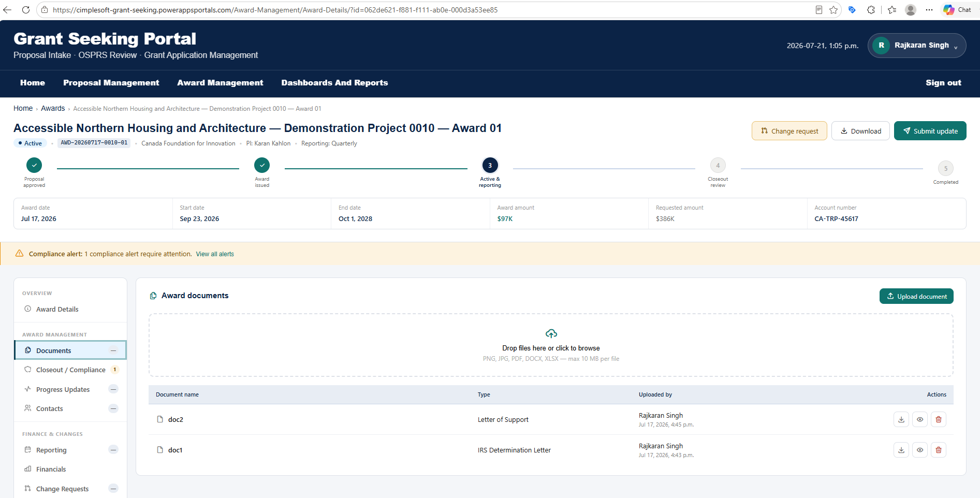Preview doc2 with the eye icon
Image resolution: width=980 pixels, height=498 pixels.
[920, 419]
